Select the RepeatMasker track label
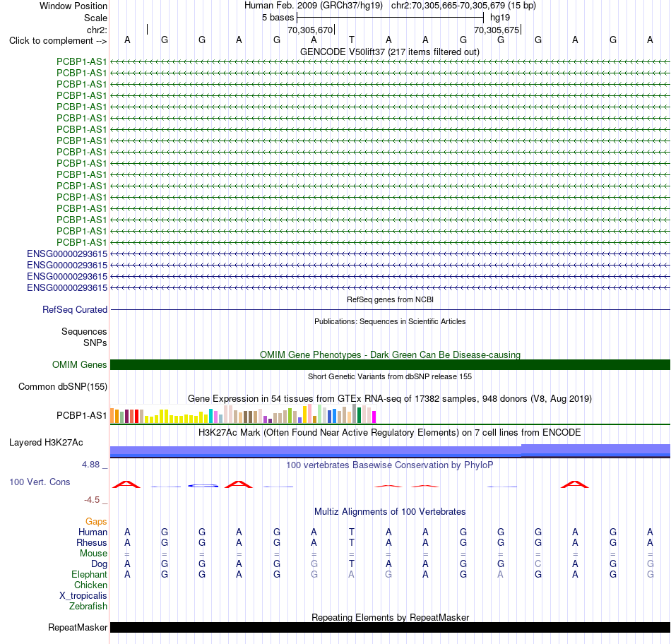 click(78, 627)
